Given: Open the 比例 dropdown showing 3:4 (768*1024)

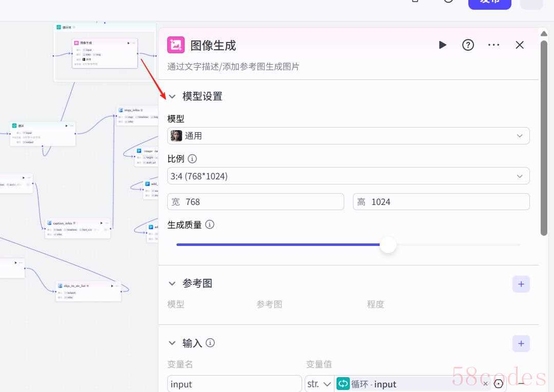Looking at the screenshot, I should 348,176.
